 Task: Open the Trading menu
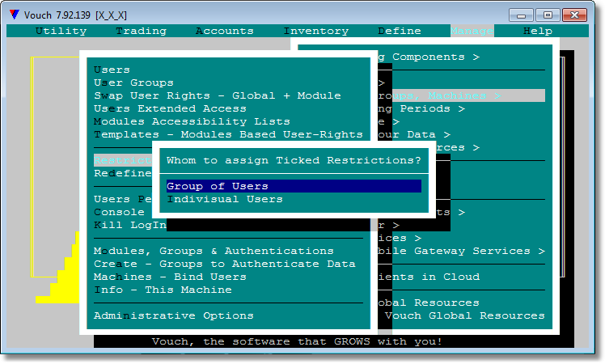pyautogui.click(x=142, y=31)
